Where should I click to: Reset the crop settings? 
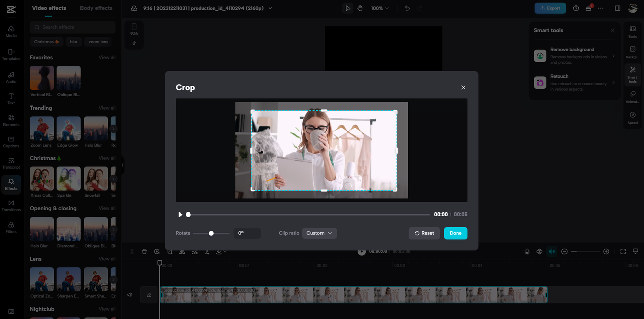pyautogui.click(x=424, y=233)
